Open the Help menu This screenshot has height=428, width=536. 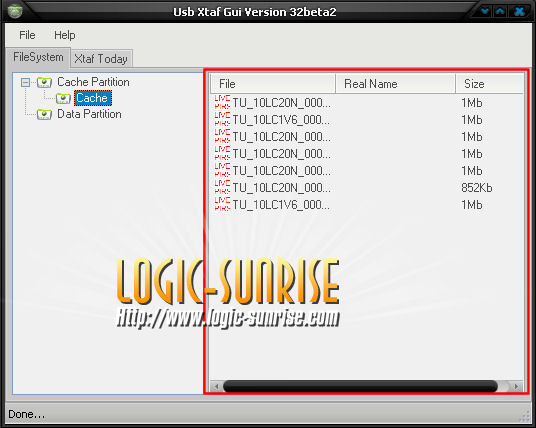point(65,35)
